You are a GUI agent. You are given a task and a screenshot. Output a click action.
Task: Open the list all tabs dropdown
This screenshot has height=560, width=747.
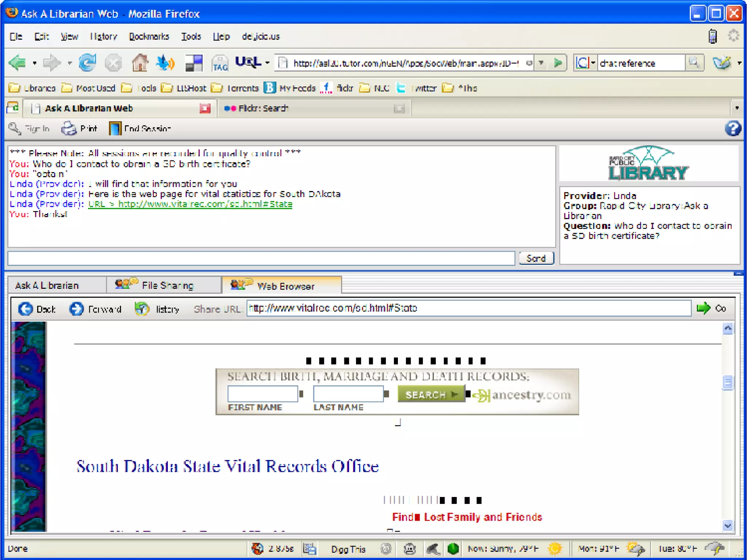pyautogui.click(x=737, y=108)
